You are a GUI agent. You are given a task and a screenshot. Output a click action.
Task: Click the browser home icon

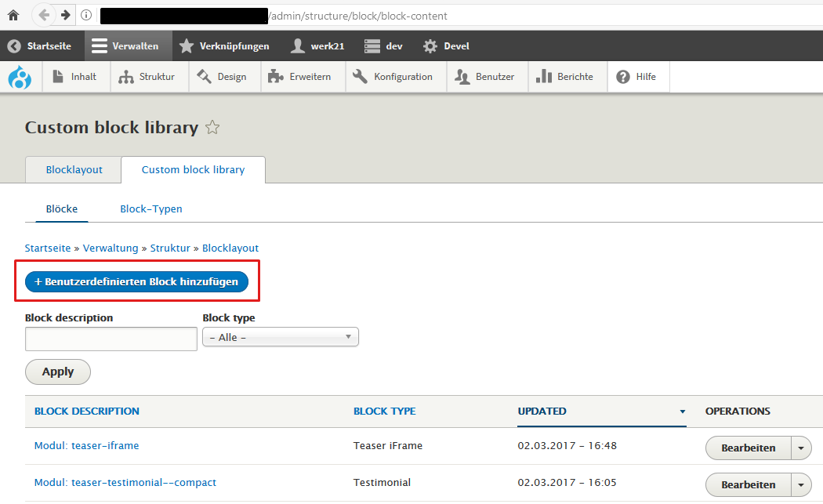(13, 15)
